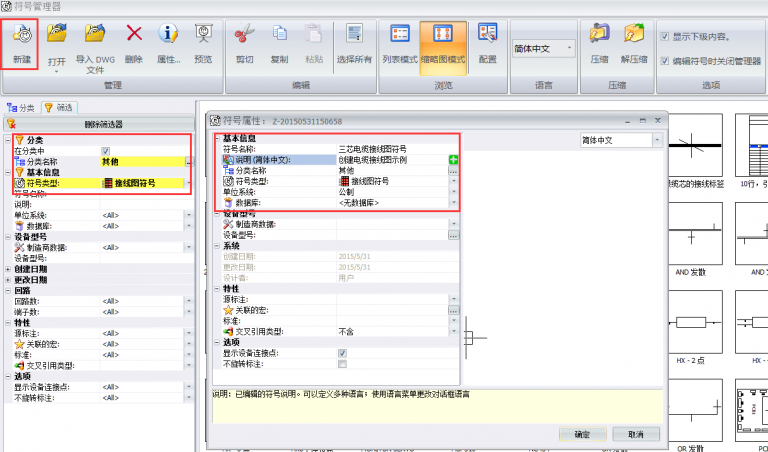Expand the 更改日期 filter group
The width and height of the screenshot is (768, 452).
pyautogui.click(x=8, y=280)
